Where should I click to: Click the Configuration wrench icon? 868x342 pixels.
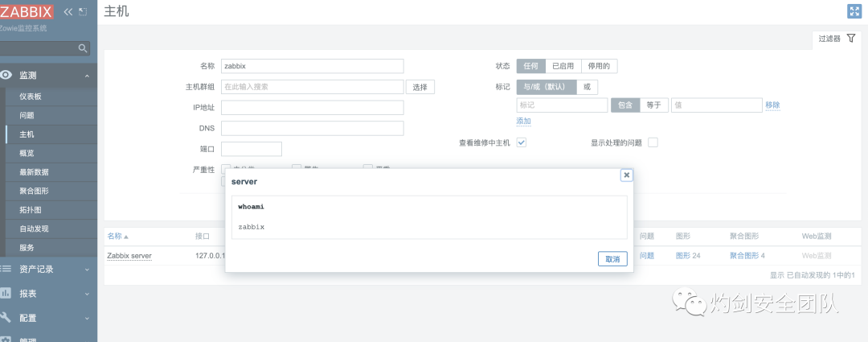click(x=6, y=317)
